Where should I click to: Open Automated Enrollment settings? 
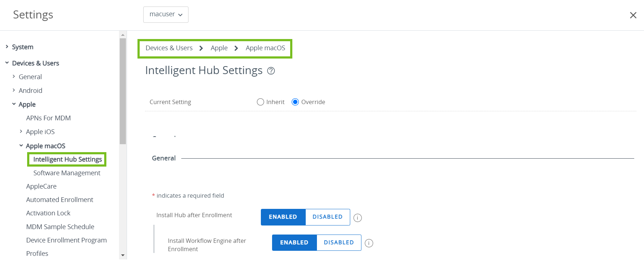click(x=60, y=200)
